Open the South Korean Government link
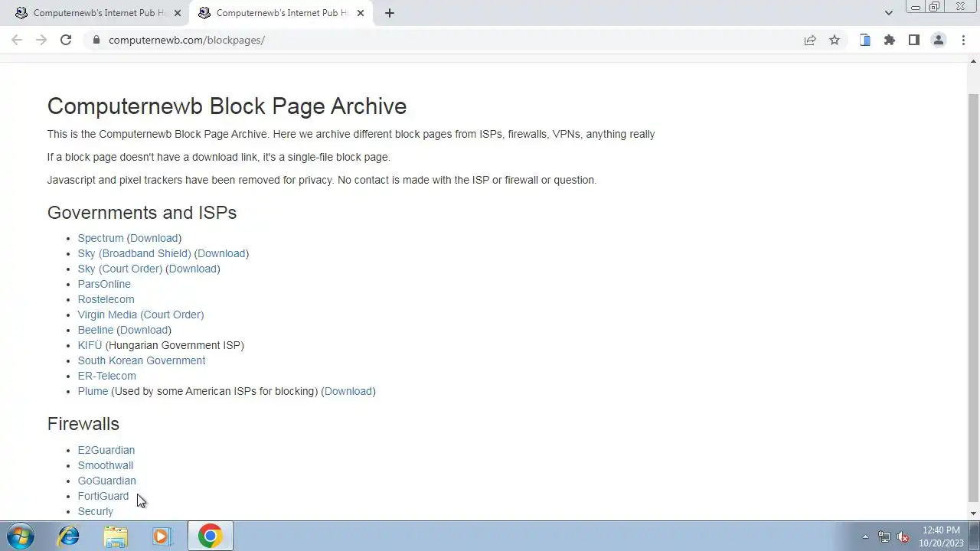 point(142,360)
